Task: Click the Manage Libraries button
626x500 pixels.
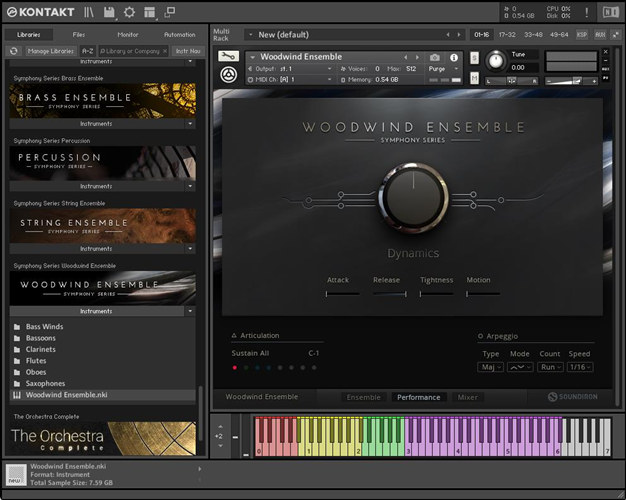Action: [x=50, y=50]
